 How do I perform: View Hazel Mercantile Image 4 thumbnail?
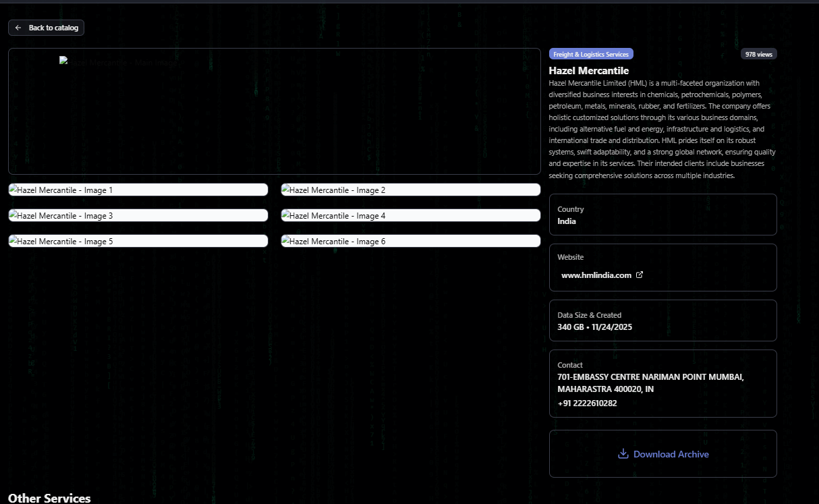coord(410,216)
